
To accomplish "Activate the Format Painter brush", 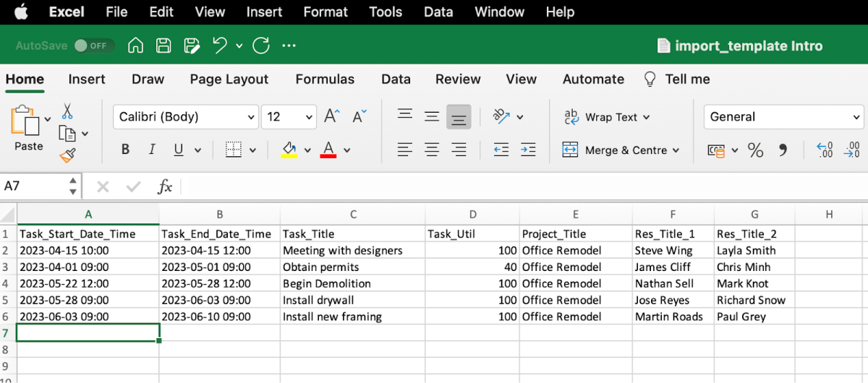I will click(x=67, y=155).
